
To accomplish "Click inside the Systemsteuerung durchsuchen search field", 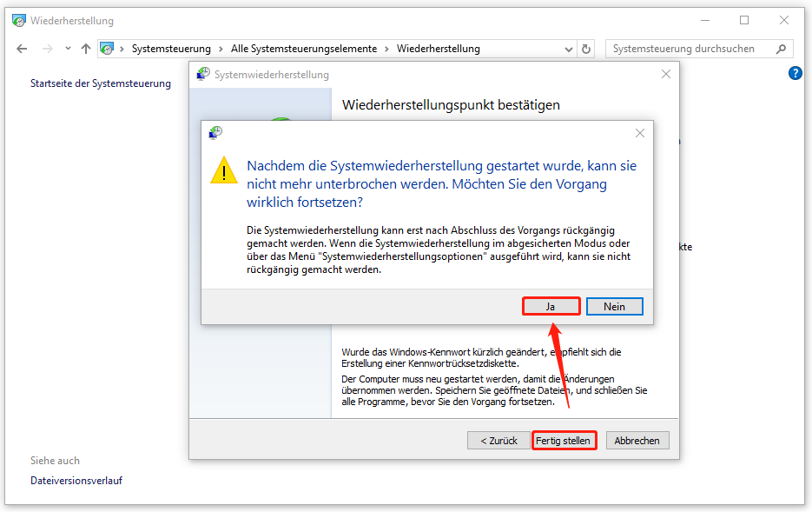I will (686, 49).
